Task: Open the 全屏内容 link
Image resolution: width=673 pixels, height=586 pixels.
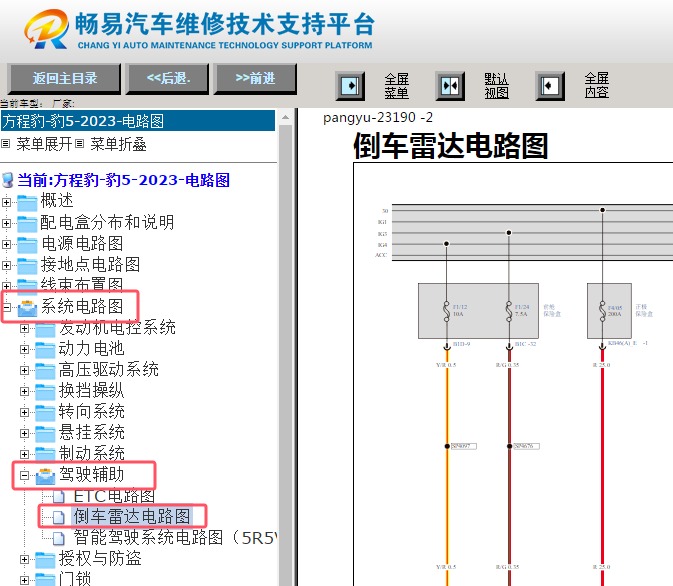Action: pos(597,85)
